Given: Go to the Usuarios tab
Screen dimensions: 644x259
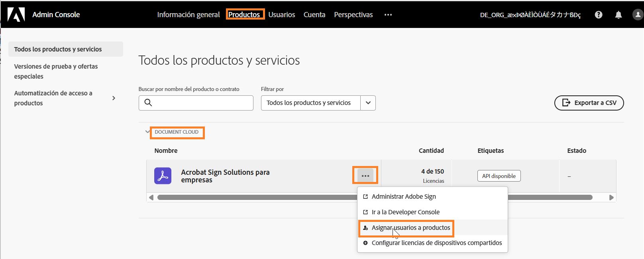Looking at the screenshot, I should 282,15.
